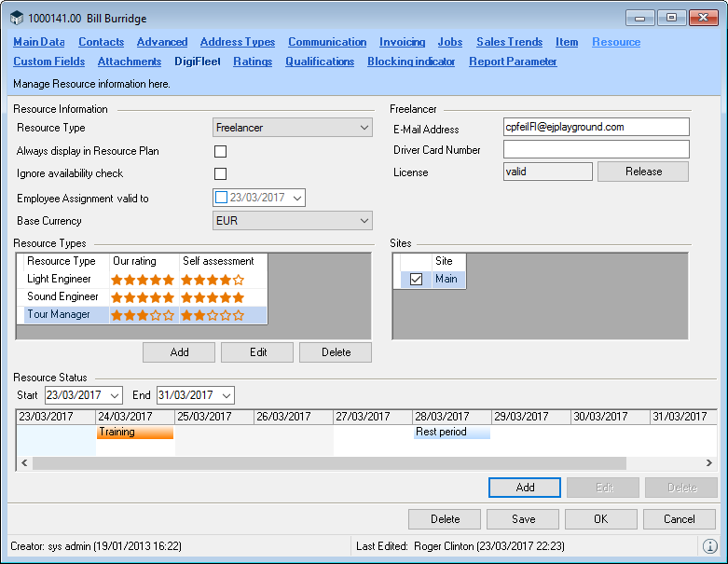Screen dimensions: 728x564
Task: Click Sound Engineer's Our rating stars
Action: pos(143,297)
